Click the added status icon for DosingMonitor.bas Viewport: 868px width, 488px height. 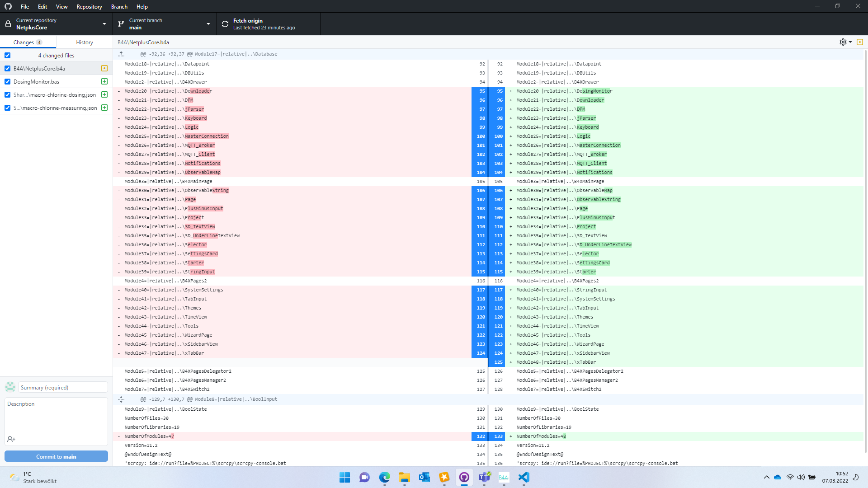[x=104, y=82]
